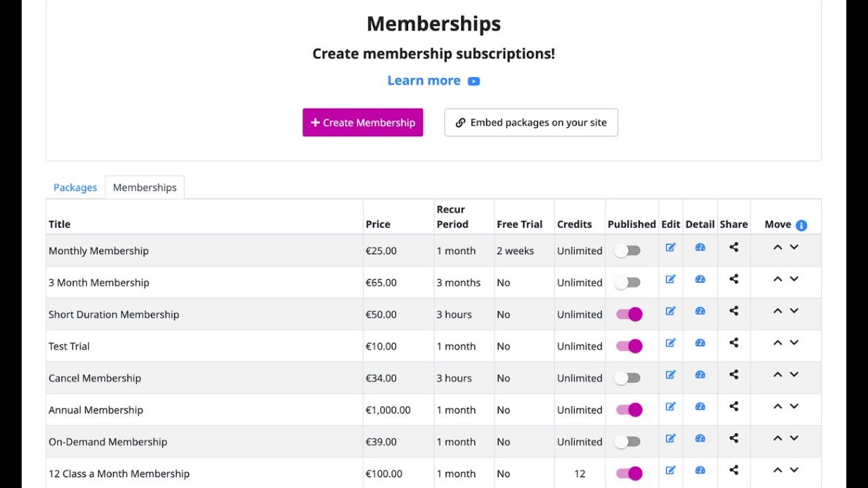Image resolution: width=868 pixels, height=488 pixels.
Task: Click the Move column info icon
Action: tap(802, 225)
